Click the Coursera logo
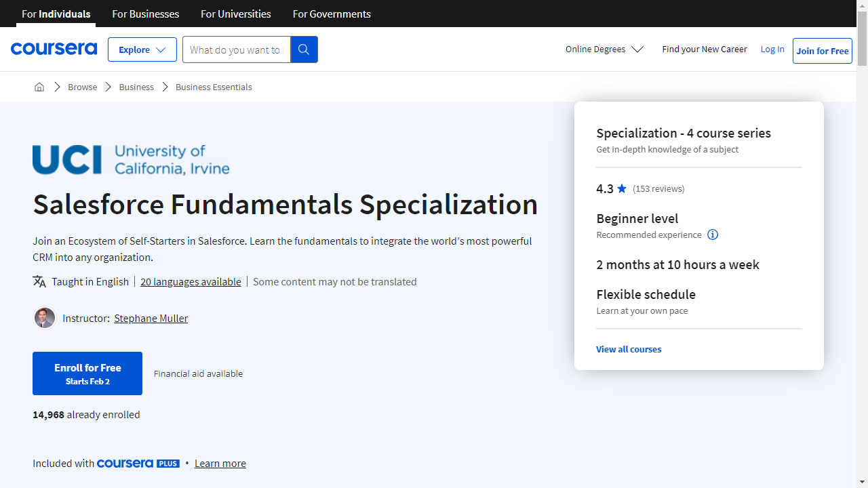 point(54,49)
